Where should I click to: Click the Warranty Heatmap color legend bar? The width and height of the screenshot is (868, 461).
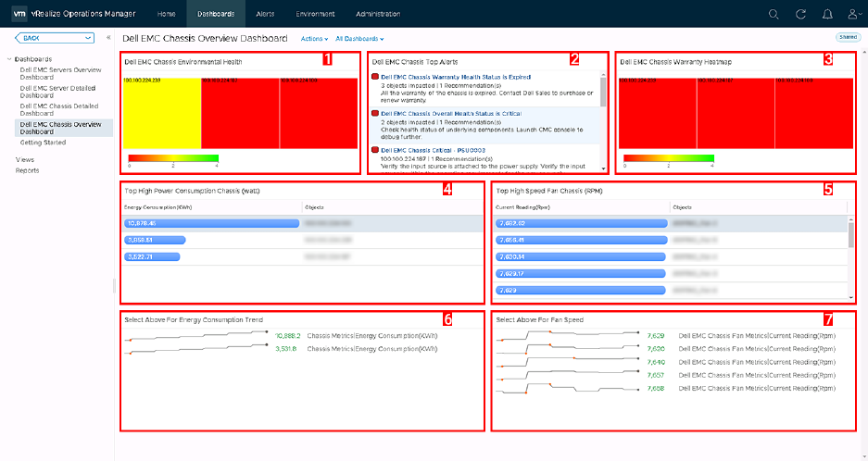click(669, 158)
